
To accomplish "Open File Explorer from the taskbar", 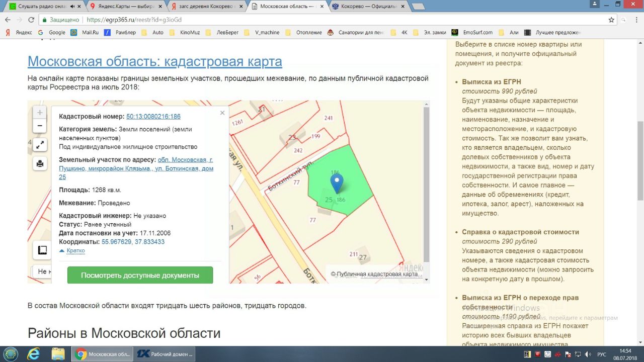I will pyautogui.click(x=58, y=354).
